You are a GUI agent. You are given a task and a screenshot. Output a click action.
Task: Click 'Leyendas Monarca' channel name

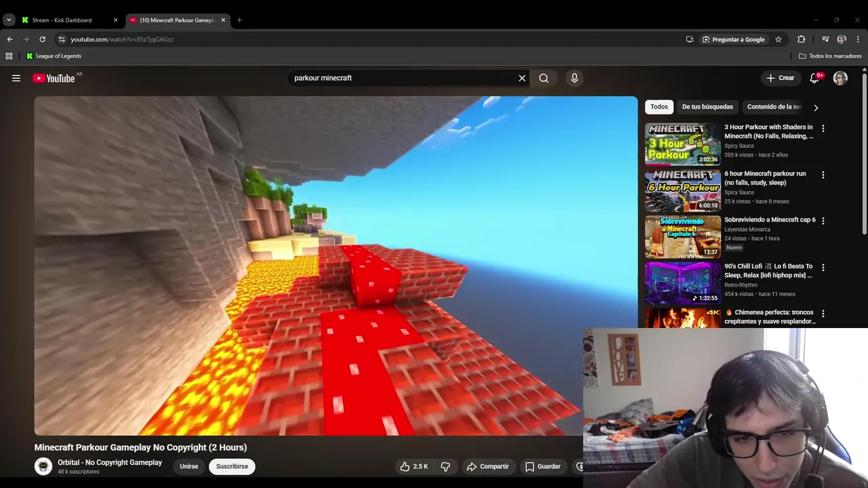(747, 229)
